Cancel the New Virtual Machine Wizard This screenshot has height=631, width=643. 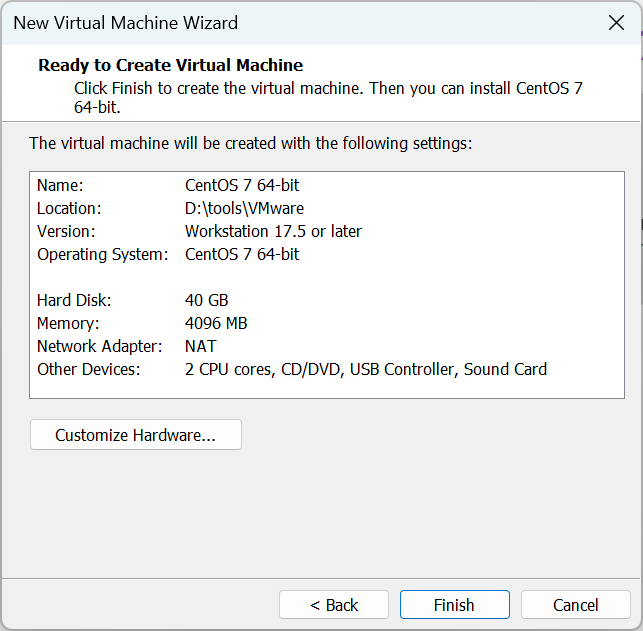pos(575,605)
